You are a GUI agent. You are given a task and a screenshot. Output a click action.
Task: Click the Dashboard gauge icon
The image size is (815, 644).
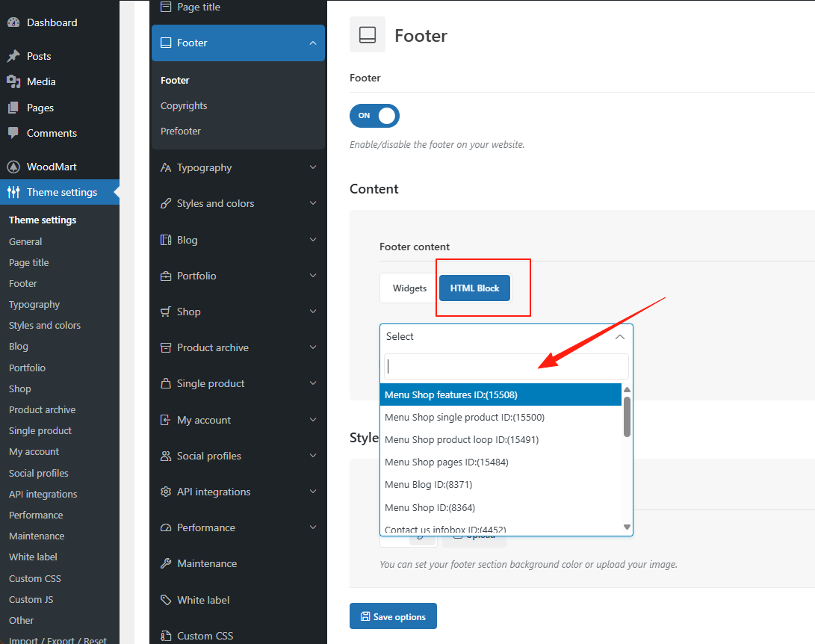click(x=13, y=22)
